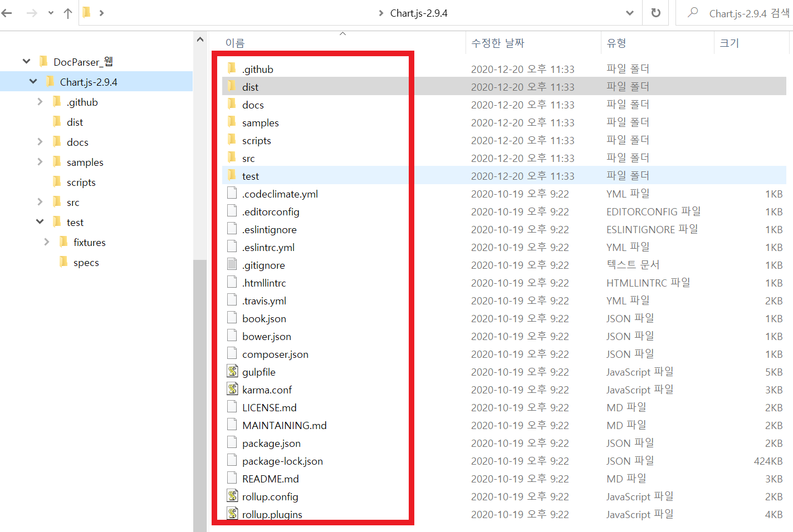Click the ESLINTIGNORE 파일 type cell

[x=652, y=229]
